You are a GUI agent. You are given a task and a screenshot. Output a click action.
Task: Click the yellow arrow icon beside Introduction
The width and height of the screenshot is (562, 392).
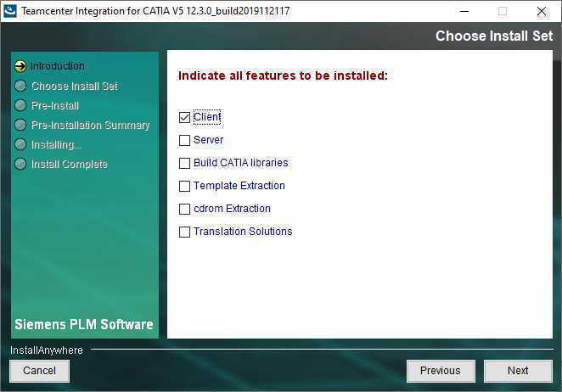(x=20, y=66)
